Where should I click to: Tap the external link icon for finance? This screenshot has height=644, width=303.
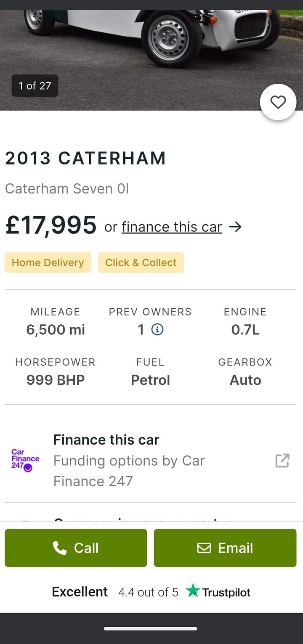point(282,461)
